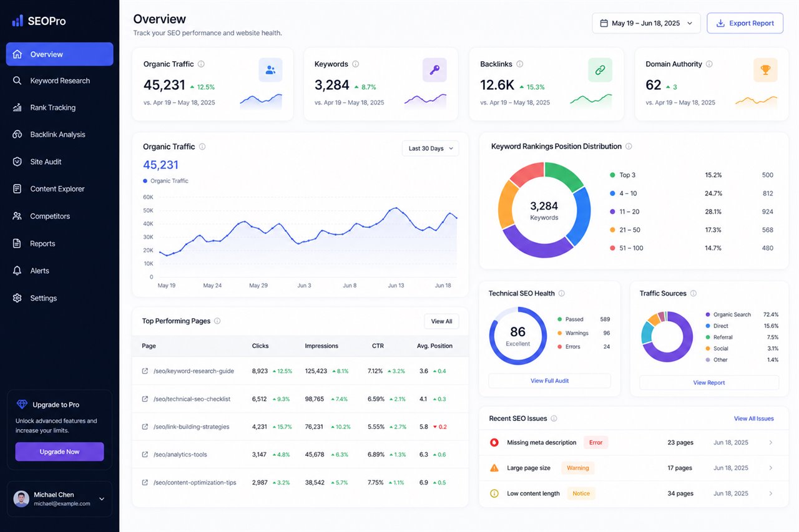
Task: Click the Avg. Position column header
Action: pyautogui.click(x=434, y=346)
